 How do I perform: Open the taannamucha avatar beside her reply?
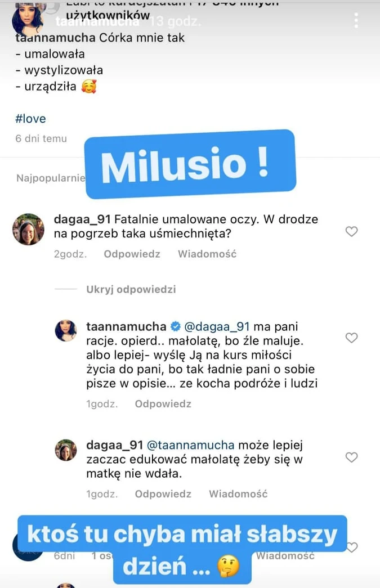pos(65,331)
